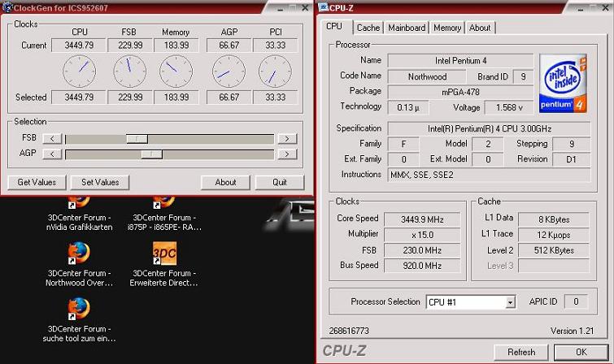
Task: Click the Current AGP field 66.67
Action: coord(229,45)
